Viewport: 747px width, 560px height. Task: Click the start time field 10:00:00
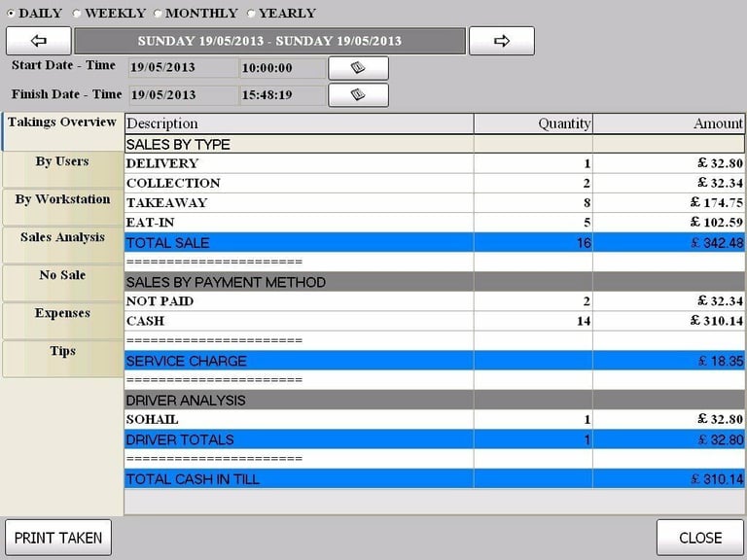[282, 68]
